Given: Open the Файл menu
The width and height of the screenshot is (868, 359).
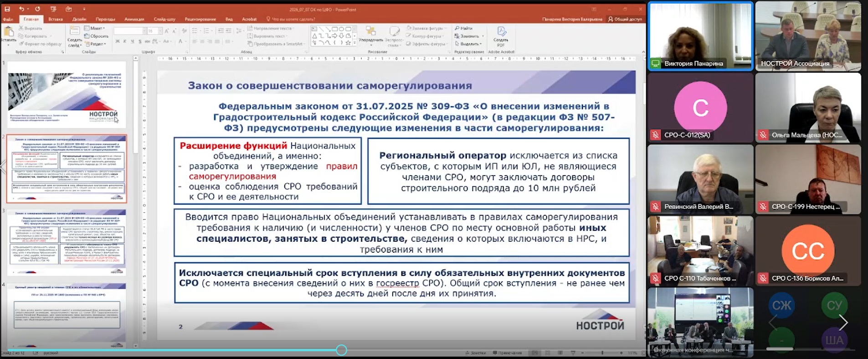Looking at the screenshot, I should (x=8, y=19).
